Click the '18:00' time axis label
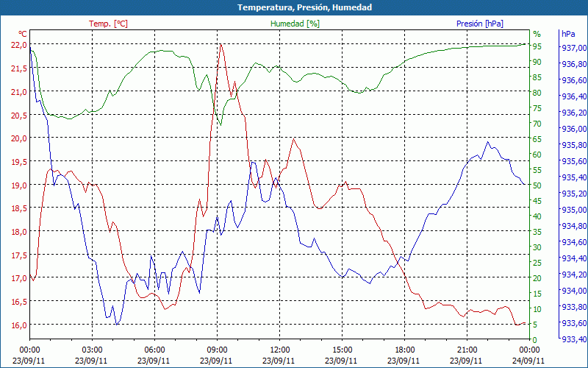The image size is (588, 368). pyautogui.click(x=404, y=350)
